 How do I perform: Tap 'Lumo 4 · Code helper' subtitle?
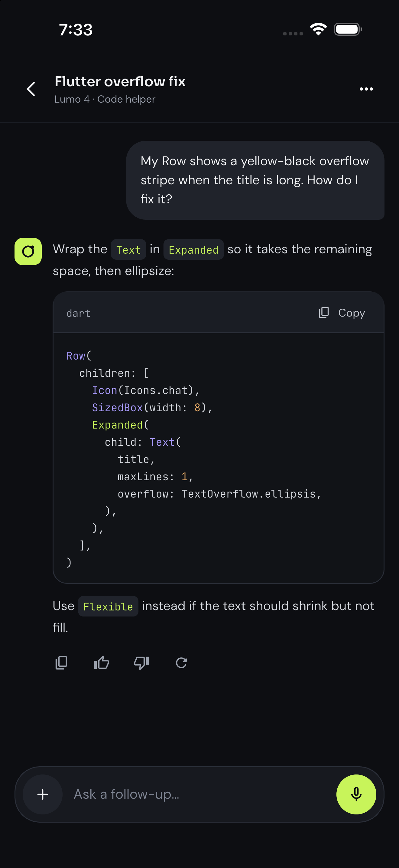tap(105, 99)
